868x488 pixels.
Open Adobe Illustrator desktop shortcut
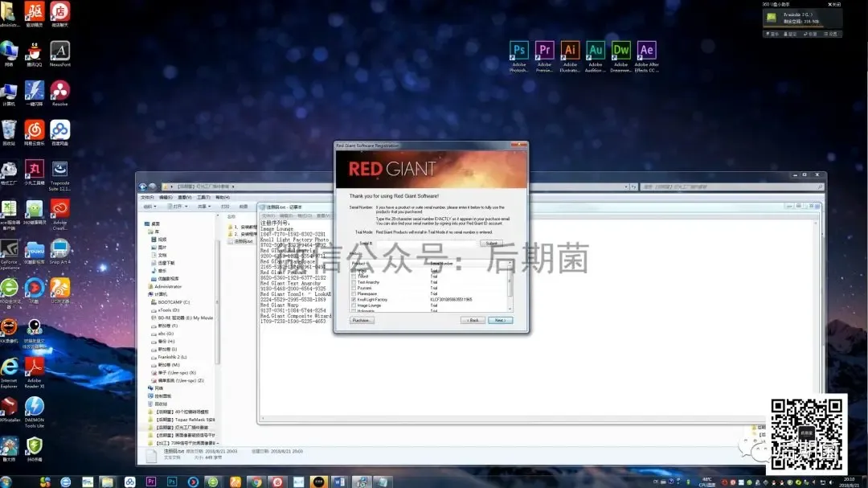(x=570, y=55)
